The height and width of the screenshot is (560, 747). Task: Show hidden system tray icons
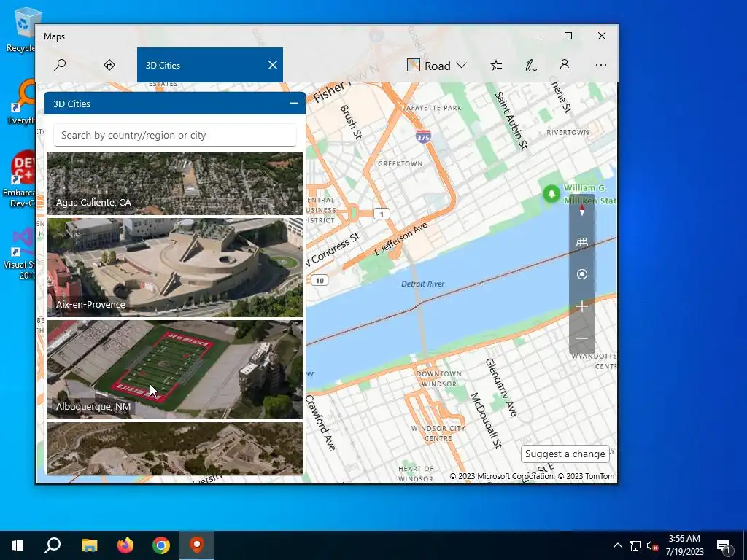pos(617,545)
